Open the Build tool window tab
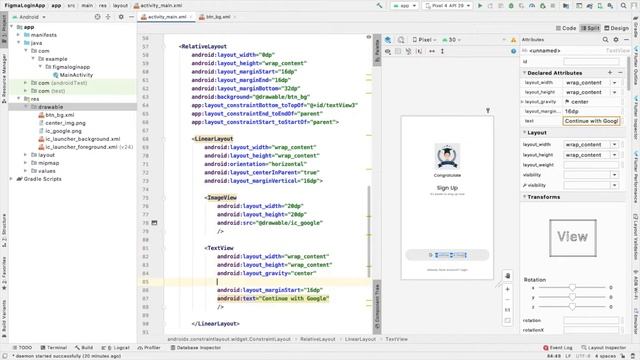The height and width of the screenshot is (360, 640). pos(84,347)
